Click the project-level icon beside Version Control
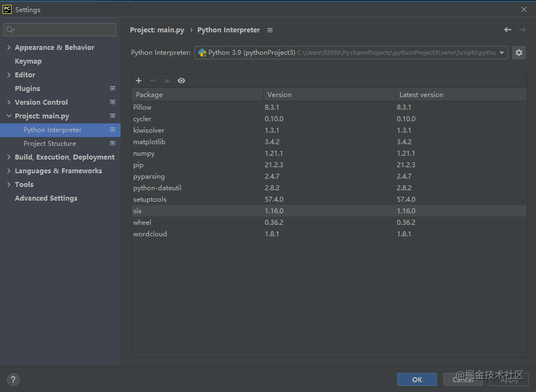The image size is (536, 392). 112,102
